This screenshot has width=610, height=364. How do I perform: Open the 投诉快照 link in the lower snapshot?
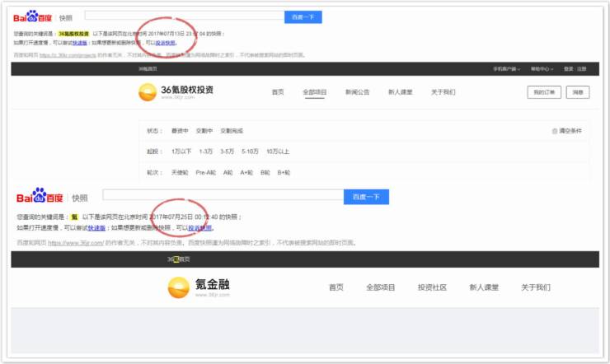[200, 227]
